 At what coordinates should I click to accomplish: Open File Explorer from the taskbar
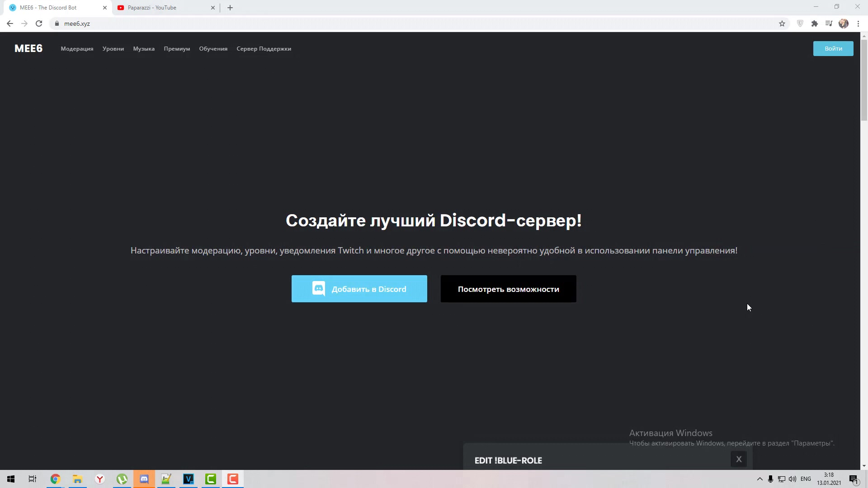[77, 479]
